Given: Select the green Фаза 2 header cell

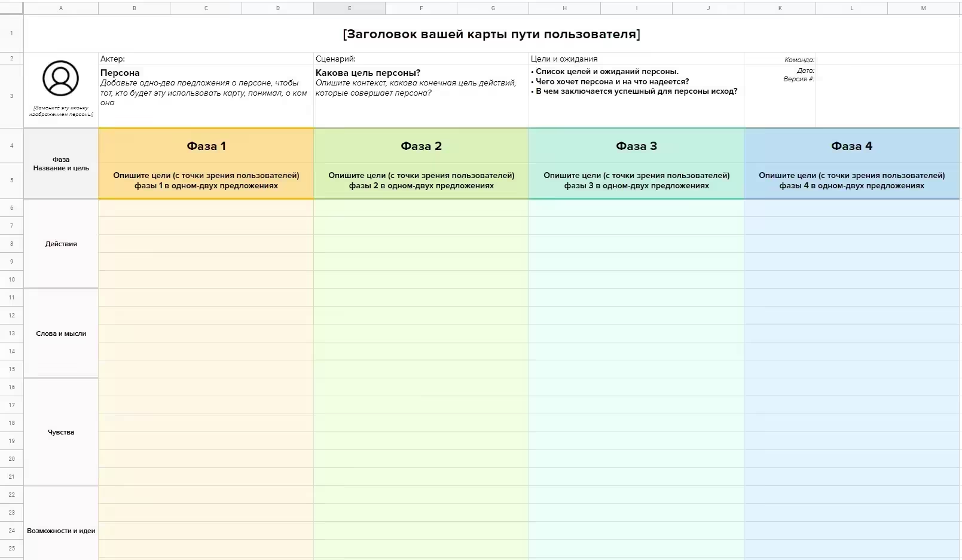Looking at the screenshot, I should (421, 146).
